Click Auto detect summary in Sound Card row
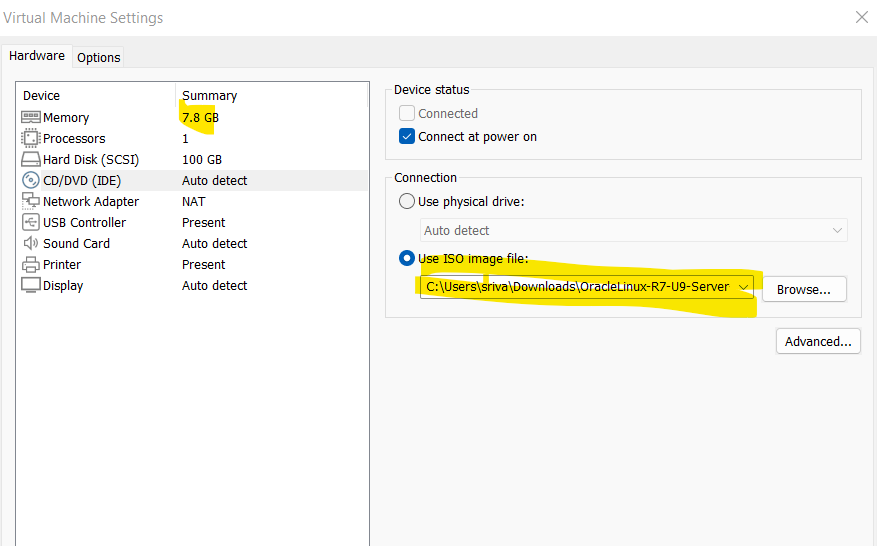Image resolution: width=877 pixels, height=546 pixels. tap(214, 243)
